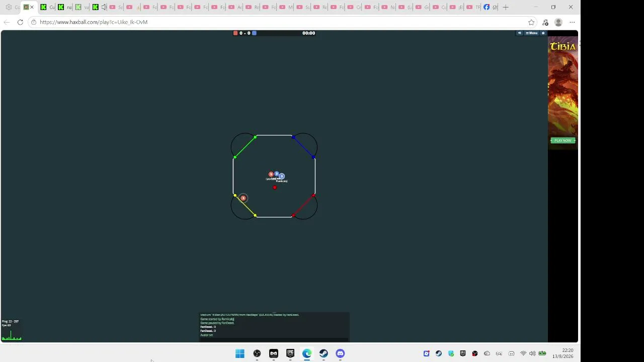Click the PLAY NOW ad button
This screenshot has height=362, width=644.
(562, 140)
